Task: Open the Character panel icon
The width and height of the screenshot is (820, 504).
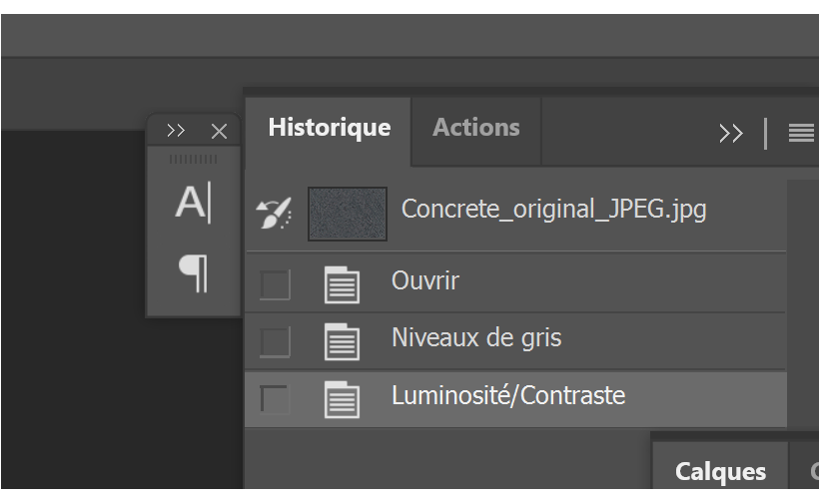Action: 193,205
